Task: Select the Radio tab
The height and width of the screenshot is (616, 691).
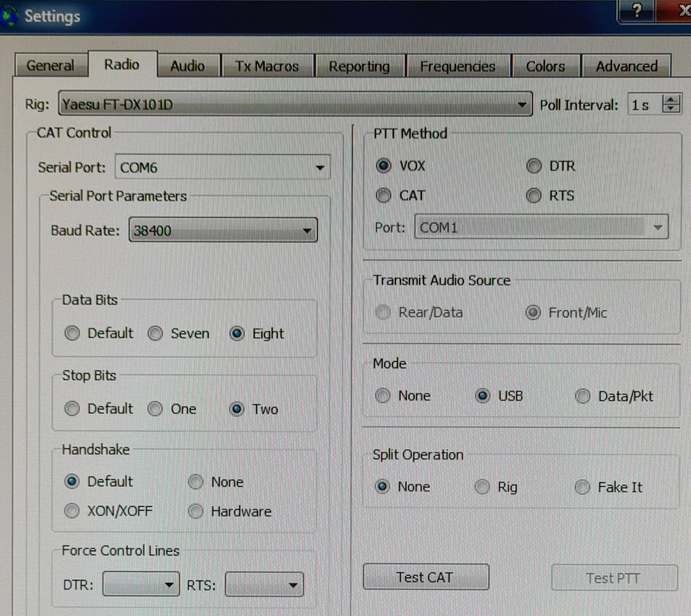Action: [x=122, y=64]
